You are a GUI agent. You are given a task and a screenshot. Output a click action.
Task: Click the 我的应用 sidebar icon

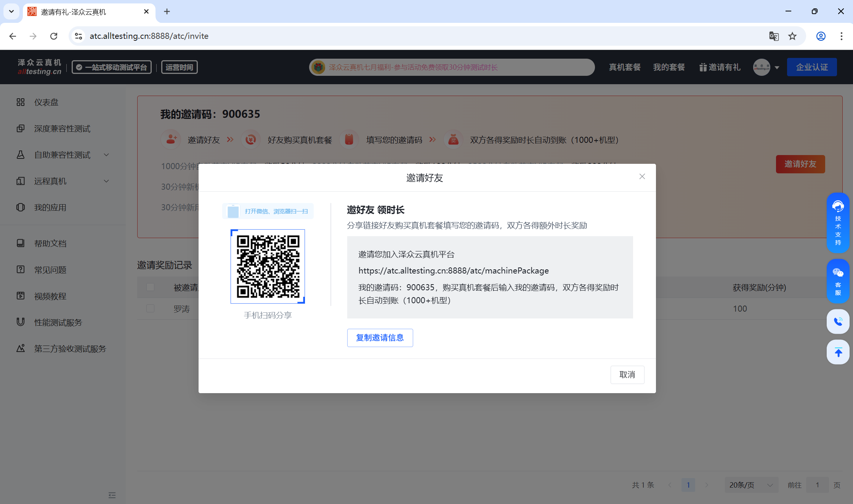(21, 207)
